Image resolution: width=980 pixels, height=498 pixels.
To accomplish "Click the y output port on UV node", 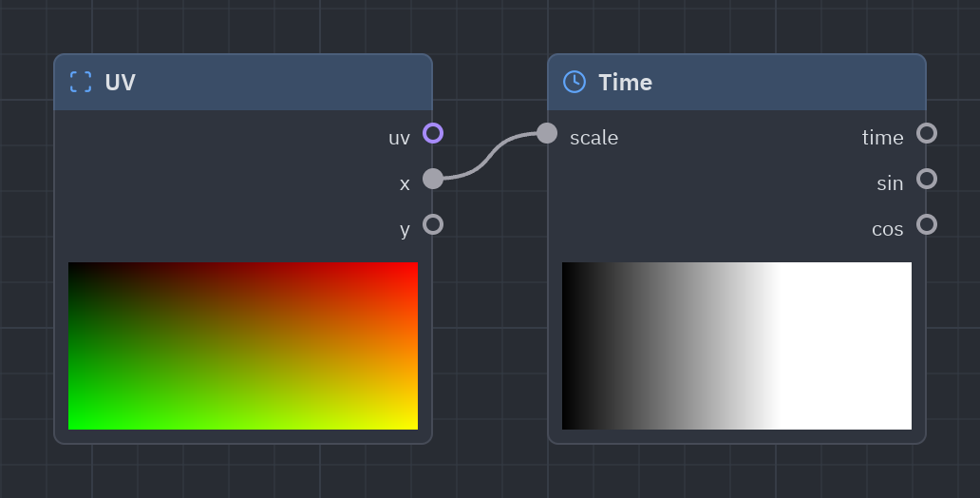I will pyautogui.click(x=433, y=224).
